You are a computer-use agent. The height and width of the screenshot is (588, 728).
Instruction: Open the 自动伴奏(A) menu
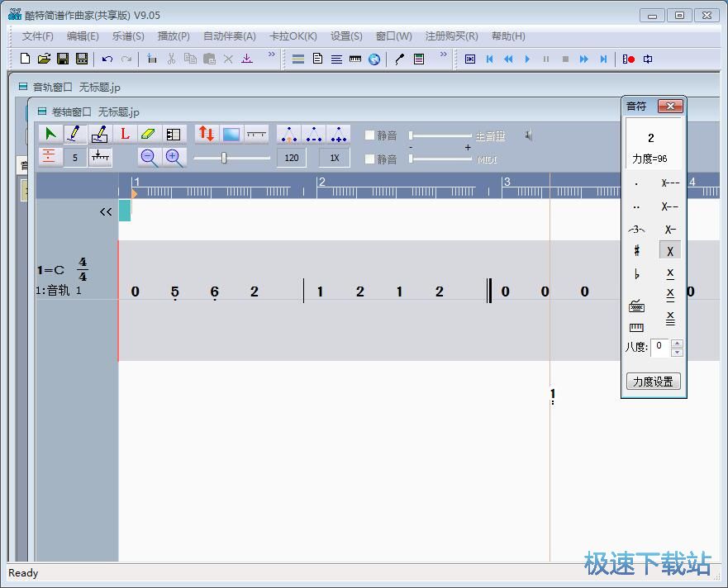[229, 36]
